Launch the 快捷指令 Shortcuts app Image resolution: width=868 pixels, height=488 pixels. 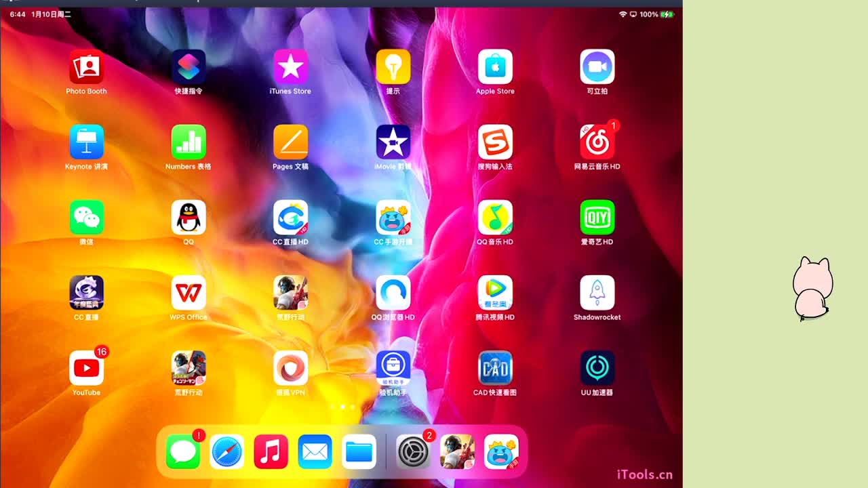189,66
